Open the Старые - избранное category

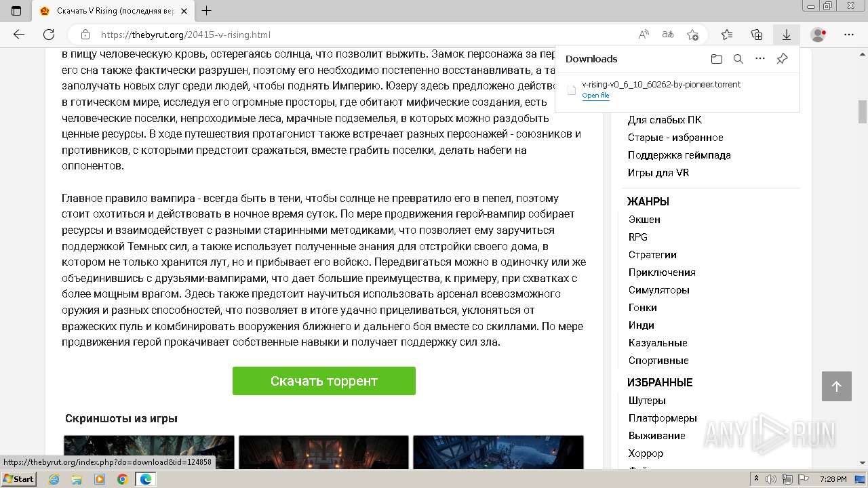(675, 138)
